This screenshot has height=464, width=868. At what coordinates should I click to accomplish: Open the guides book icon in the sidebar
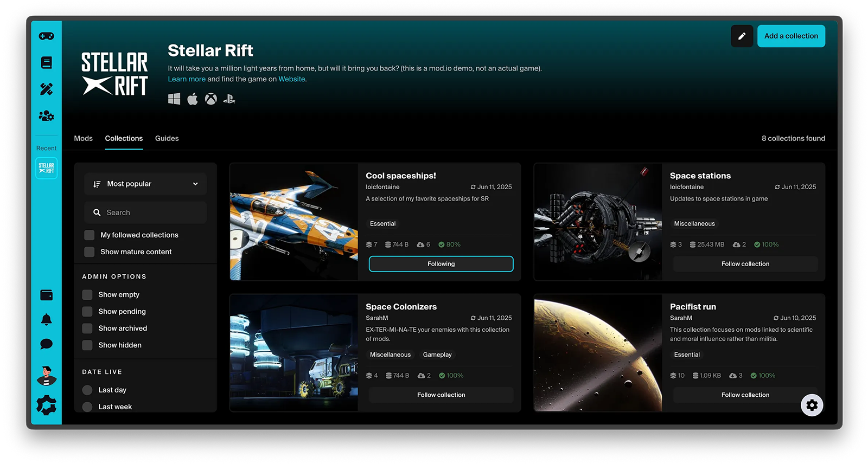tap(46, 63)
